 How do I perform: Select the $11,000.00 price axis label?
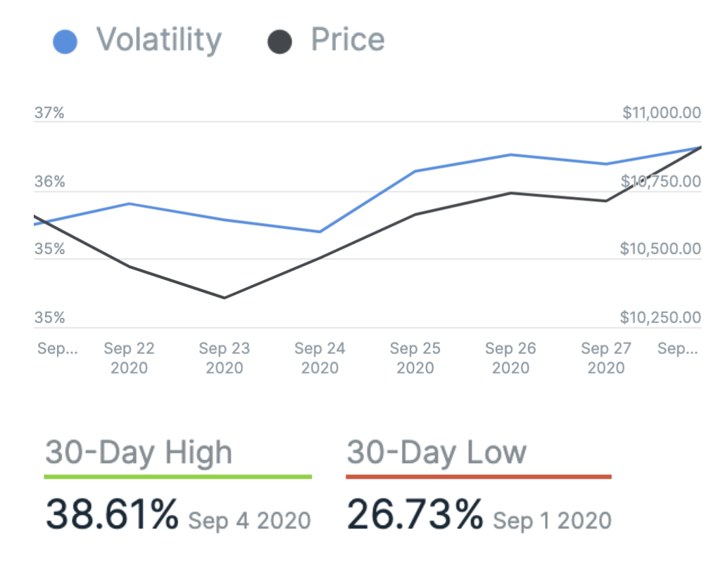(x=661, y=113)
